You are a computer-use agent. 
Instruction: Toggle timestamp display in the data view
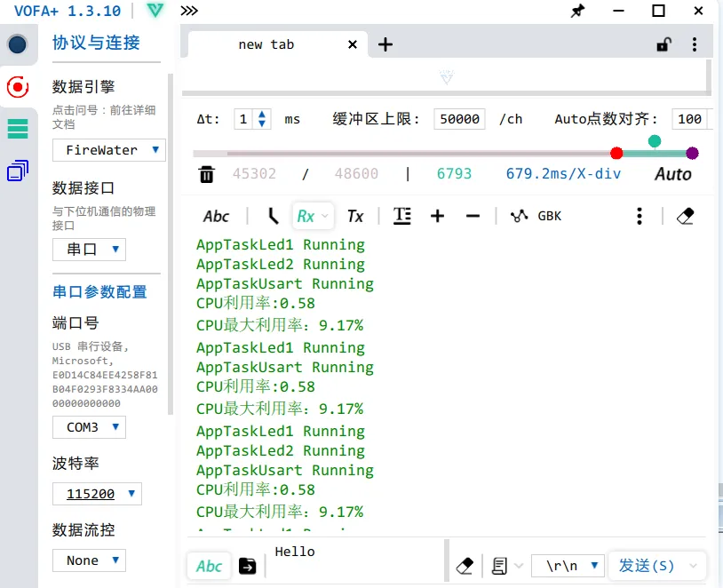point(402,215)
